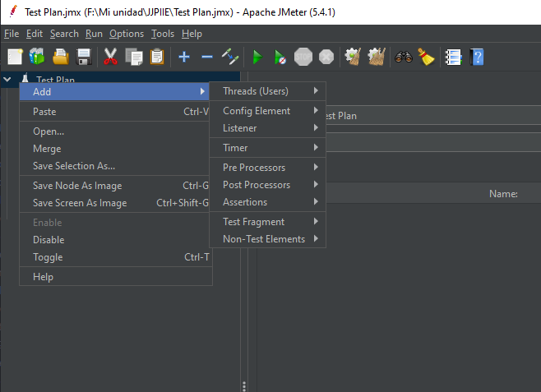541x392 pixels.
Task: Click the Copy icon in the toolbar
Action: point(134,57)
